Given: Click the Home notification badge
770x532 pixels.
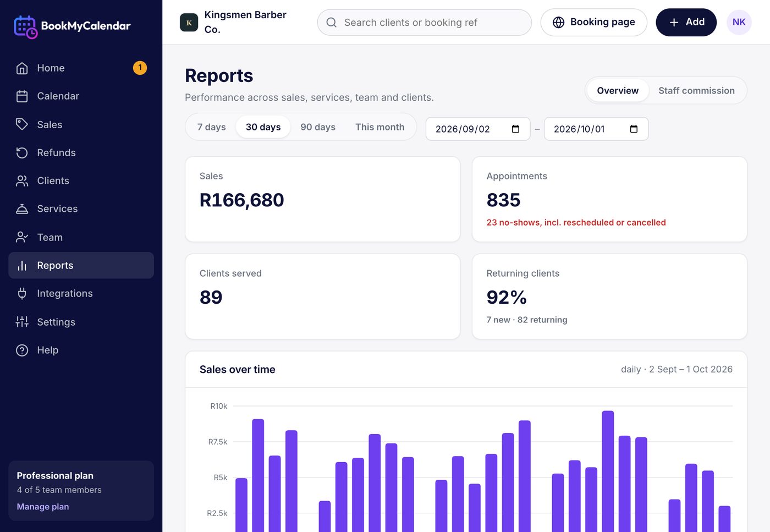Looking at the screenshot, I should (x=140, y=68).
